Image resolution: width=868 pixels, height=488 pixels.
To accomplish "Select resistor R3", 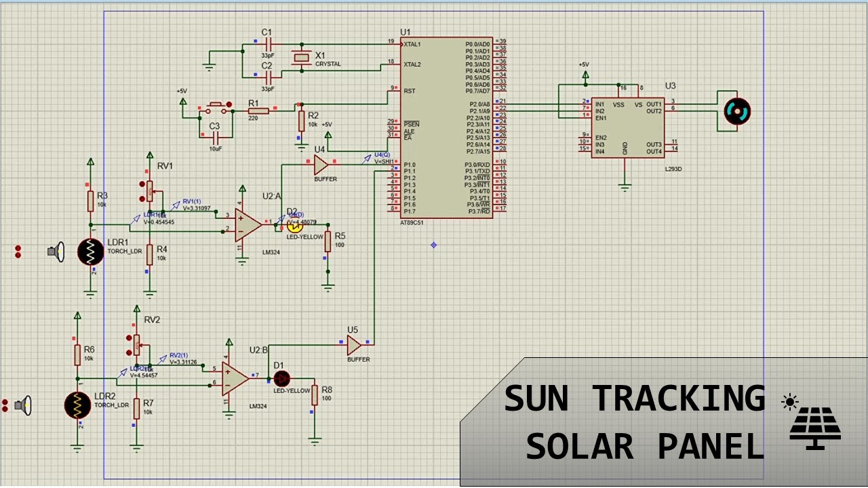I will point(91,201).
